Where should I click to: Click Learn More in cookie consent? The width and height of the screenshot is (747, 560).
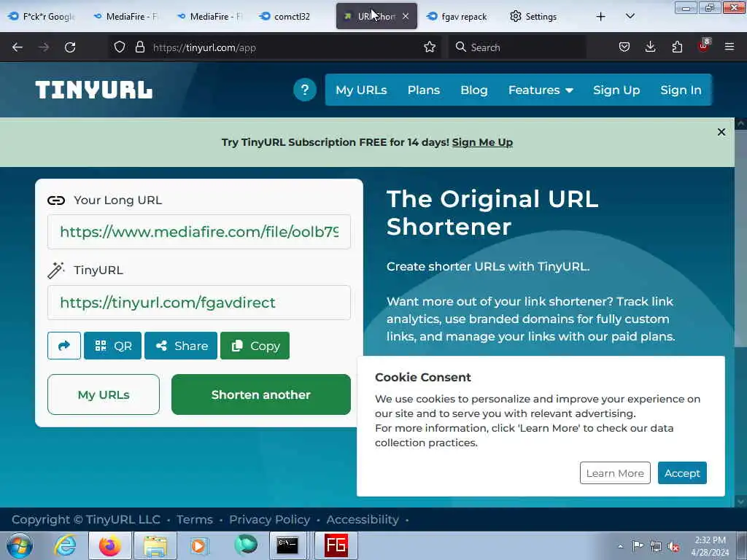point(615,472)
